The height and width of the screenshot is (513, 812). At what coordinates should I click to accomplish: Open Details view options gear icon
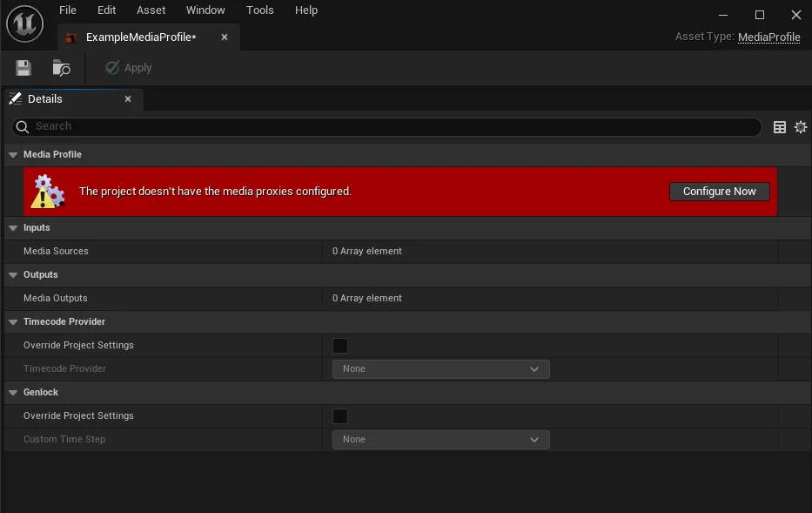pyautogui.click(x=801, y=127)
